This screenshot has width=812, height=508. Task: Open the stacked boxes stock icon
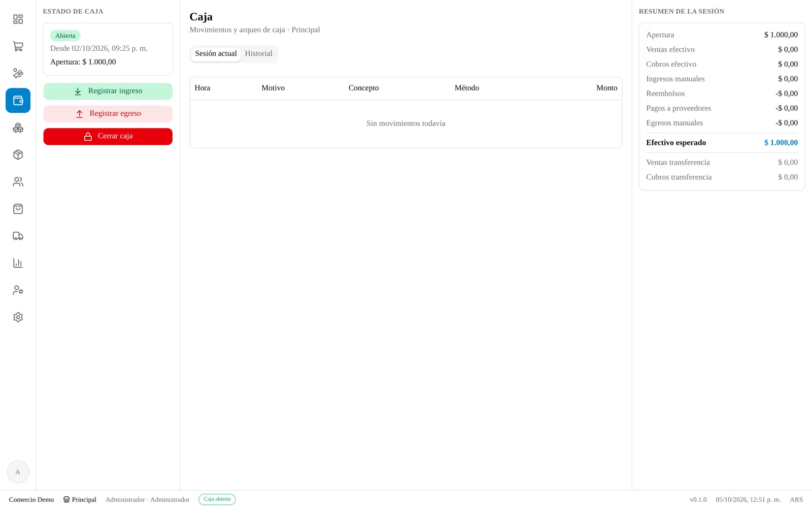tap(18, 128)
